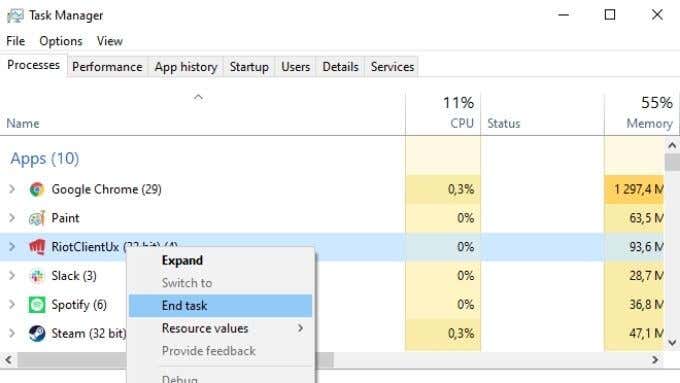Click the Task Manager title bar icon
Screen dimensions: 680x383
click(15, 16)
